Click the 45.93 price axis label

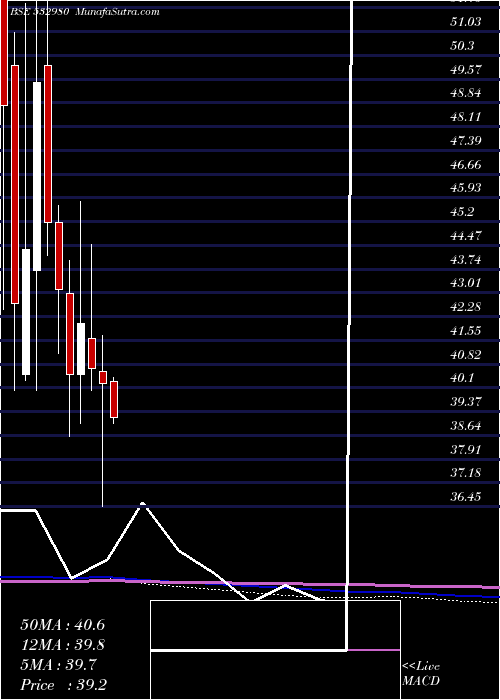466,188
